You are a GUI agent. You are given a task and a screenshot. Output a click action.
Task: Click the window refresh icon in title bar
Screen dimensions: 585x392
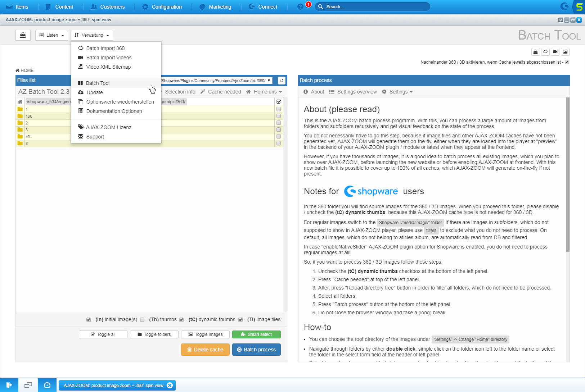point(561,20)
